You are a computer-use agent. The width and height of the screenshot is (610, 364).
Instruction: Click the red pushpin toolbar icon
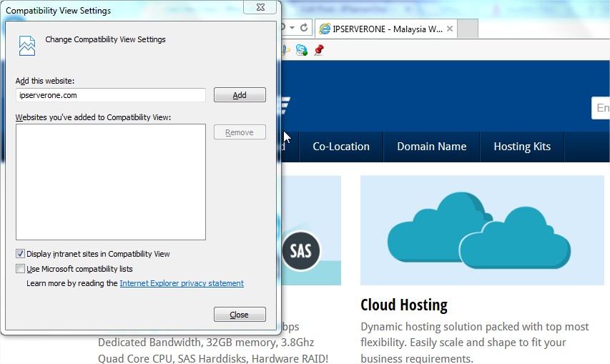pos(319,50)
